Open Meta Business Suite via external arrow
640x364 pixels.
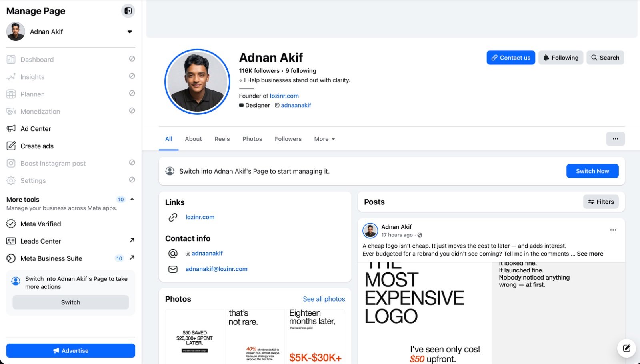[132, 258]
